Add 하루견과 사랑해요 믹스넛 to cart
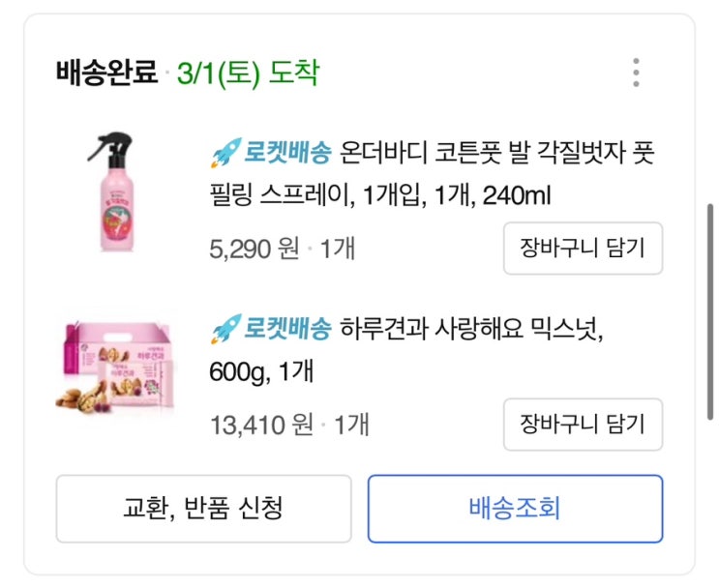Viewport: 719px width, 588px height. tap(583, 425)
